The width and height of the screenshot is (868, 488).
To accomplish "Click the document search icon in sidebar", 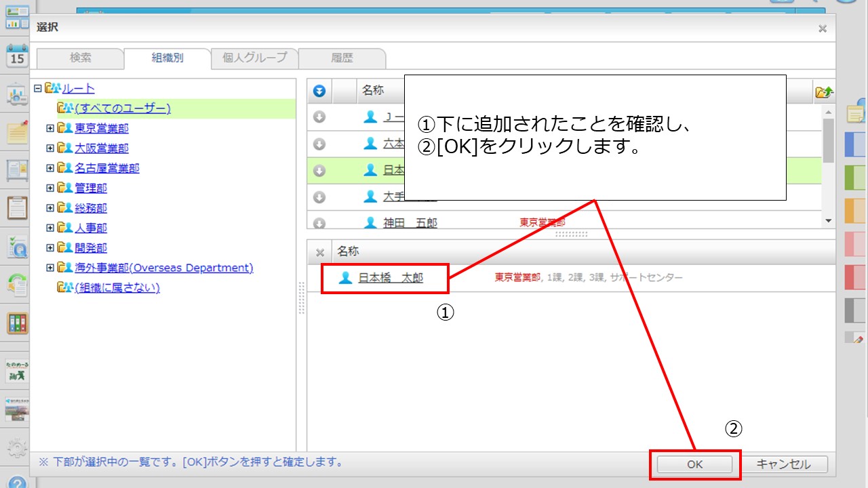I will coord(16,247).
